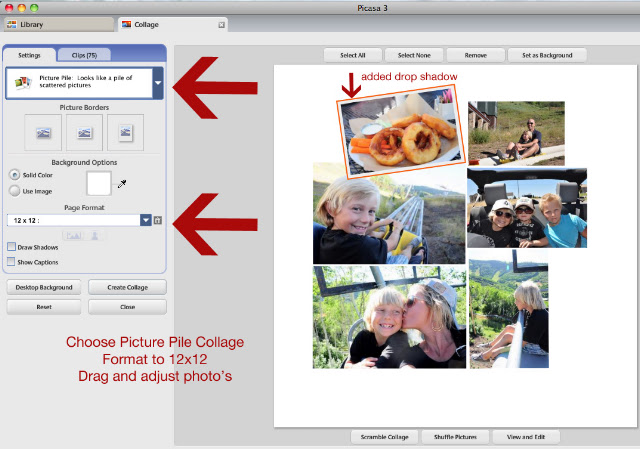The image size is (640, 449).
Task: Activate the eyedropper color picker tool
Action: (122, 184)
